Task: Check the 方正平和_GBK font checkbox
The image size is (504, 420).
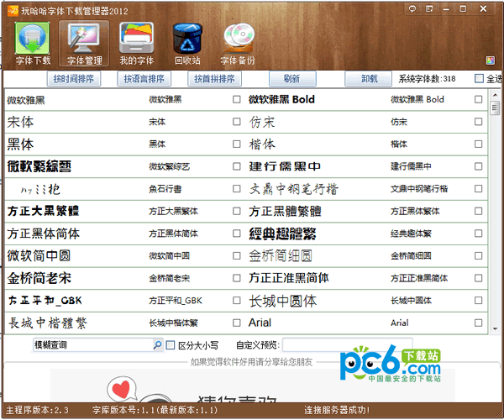Action: point(237,300)
